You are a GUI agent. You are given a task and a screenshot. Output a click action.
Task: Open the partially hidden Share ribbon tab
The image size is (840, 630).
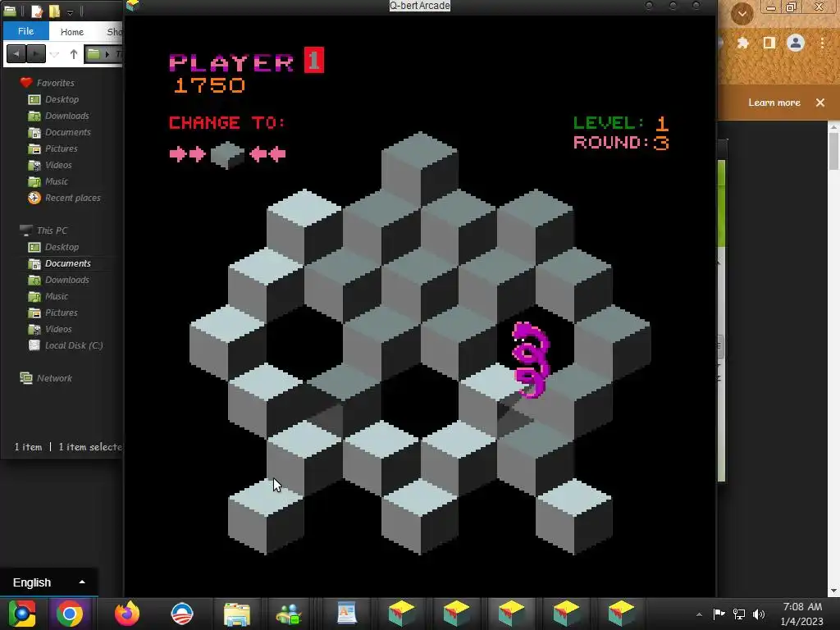pyautogui.click(x=115, y=32)
